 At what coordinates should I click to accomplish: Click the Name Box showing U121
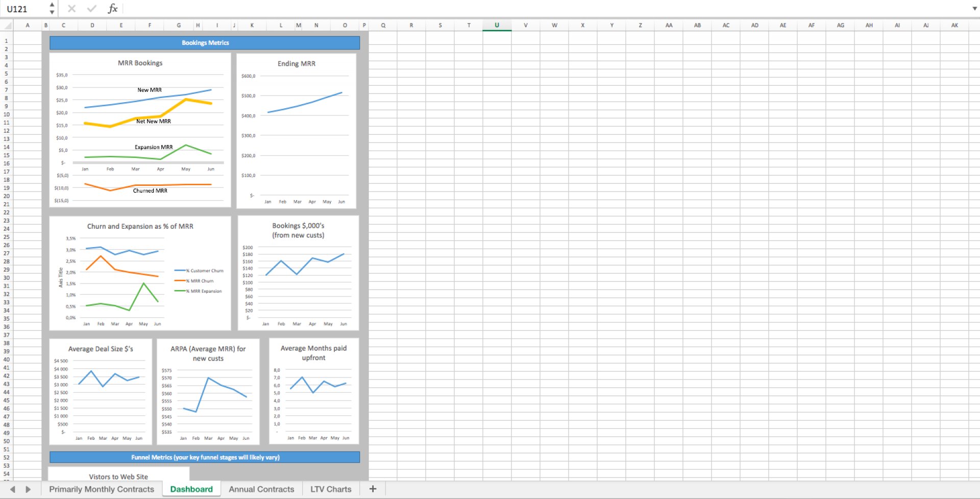point(23,9)
